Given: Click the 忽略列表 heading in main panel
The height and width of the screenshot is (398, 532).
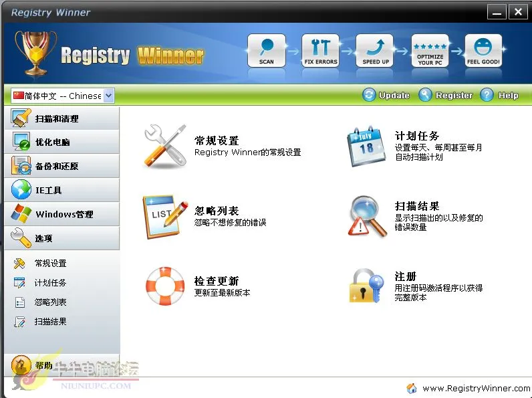Looking at the screenshot, I should pos(217,211).
